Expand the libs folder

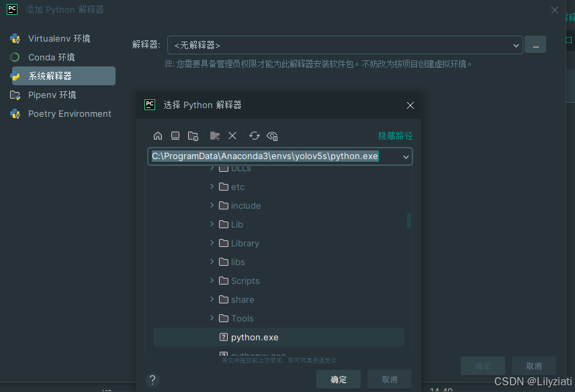[x=212, y=262]
